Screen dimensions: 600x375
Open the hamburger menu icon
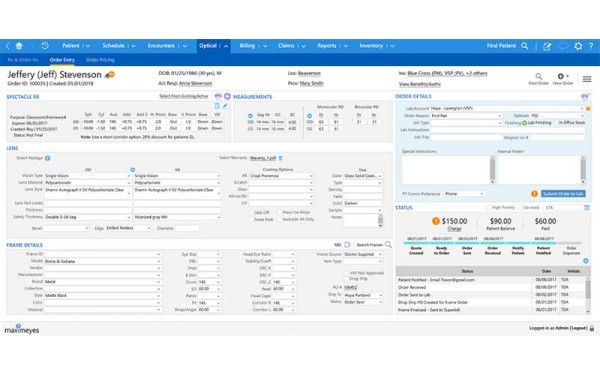(x=587, y=79)
